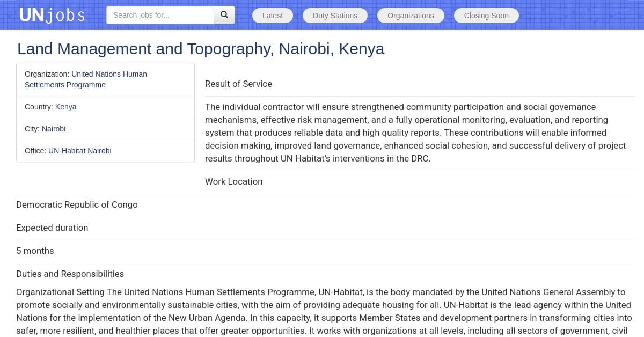Click the 'Work Location' label
The width and height of the screenshot is (644, 337).
233,181
